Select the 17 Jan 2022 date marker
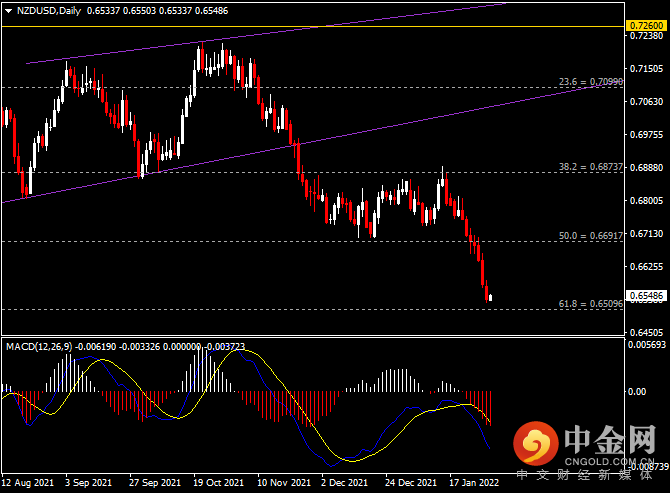 click(474, 482)
